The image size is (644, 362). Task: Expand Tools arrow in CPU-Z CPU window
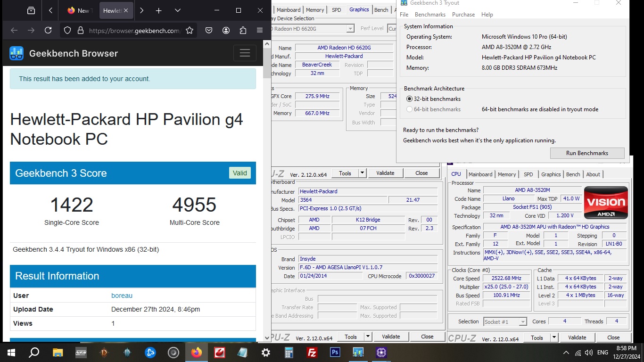[x=554, y=337]
